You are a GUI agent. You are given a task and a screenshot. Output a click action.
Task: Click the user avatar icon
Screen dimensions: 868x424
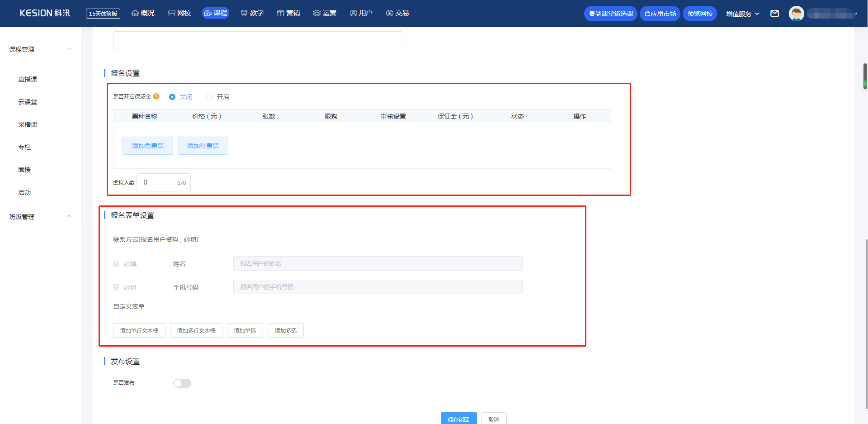[796, 14]
